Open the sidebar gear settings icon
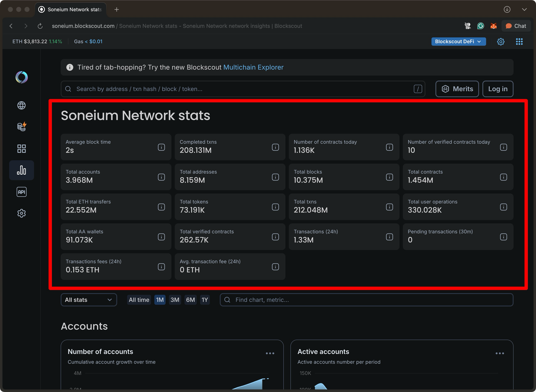The image size is (536, 392). point(21,213)
